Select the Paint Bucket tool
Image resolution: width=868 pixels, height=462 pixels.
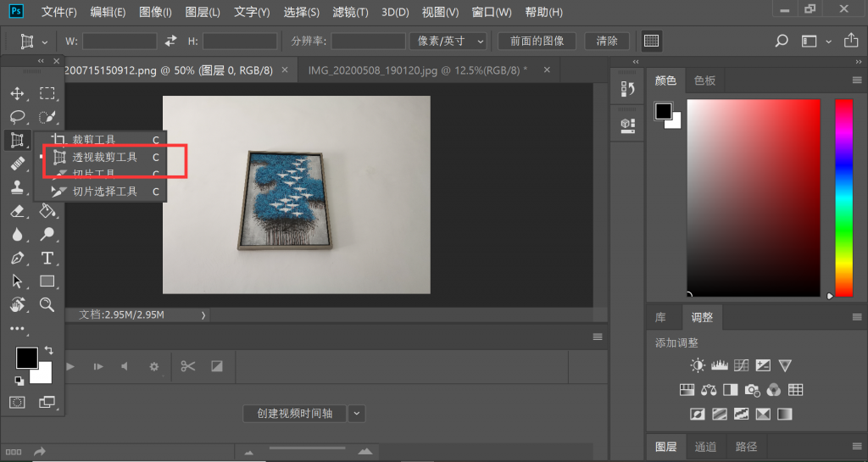[47, 211]
